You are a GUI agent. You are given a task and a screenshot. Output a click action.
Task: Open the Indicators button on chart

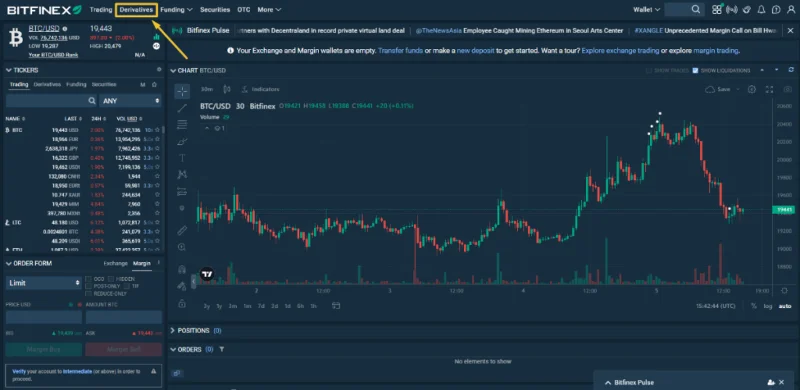point(261,89)
